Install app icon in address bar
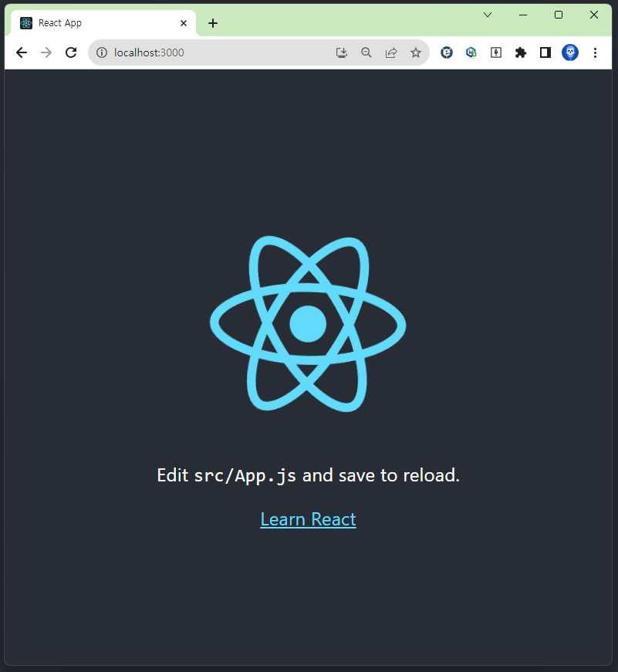The width and height of the screenshot is (618, 672). tap(342, 52)
